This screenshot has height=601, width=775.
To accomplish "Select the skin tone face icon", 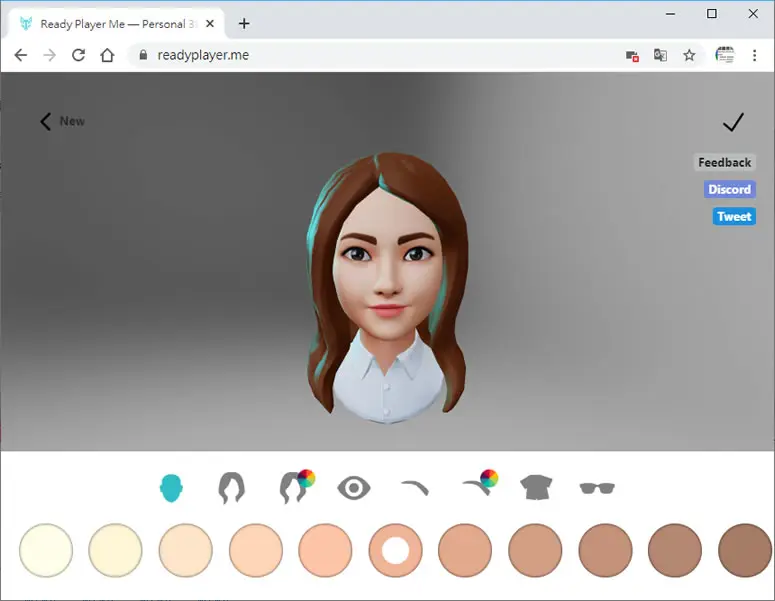I will coord(172,488).
